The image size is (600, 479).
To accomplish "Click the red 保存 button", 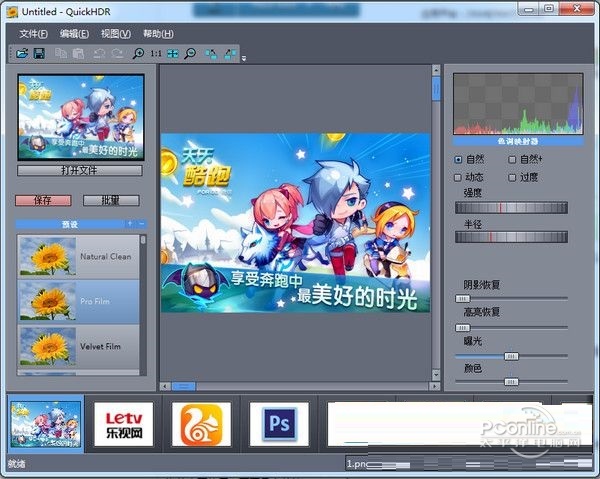I will (43, 200).
